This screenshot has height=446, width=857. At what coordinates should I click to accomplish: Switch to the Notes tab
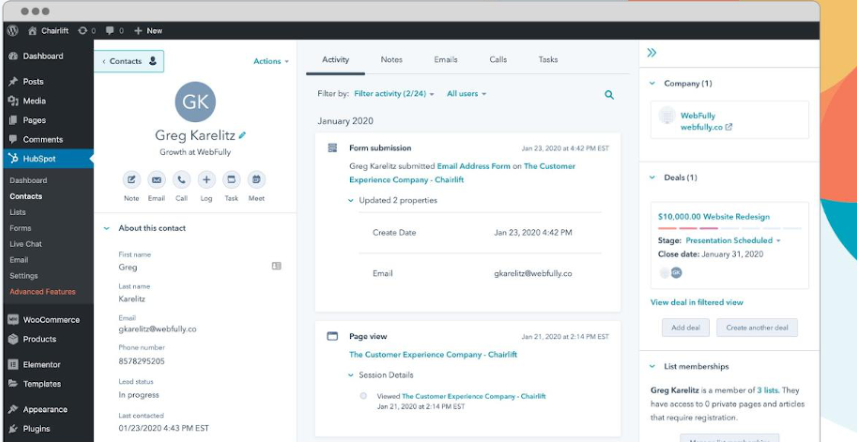click(391, 60)
